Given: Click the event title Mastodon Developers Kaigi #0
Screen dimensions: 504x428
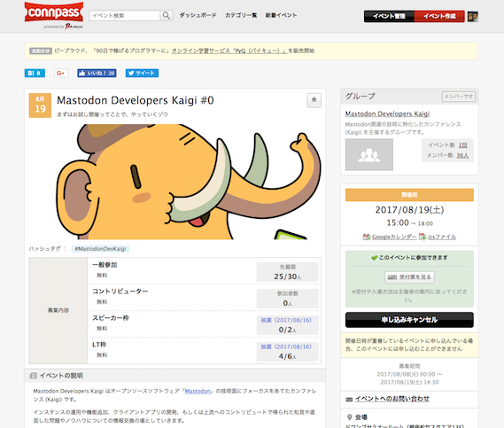Looking at the screenshot, I should [136, 100].
